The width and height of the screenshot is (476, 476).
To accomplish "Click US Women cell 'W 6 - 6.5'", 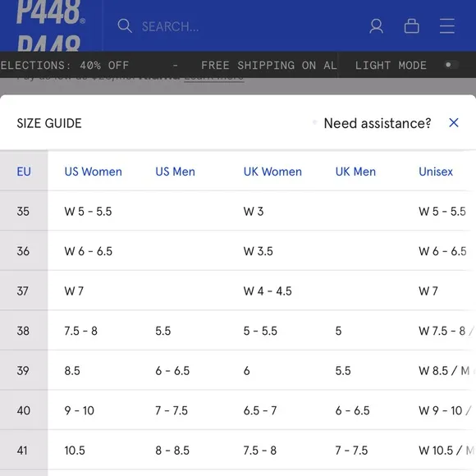I will [89, 251].
